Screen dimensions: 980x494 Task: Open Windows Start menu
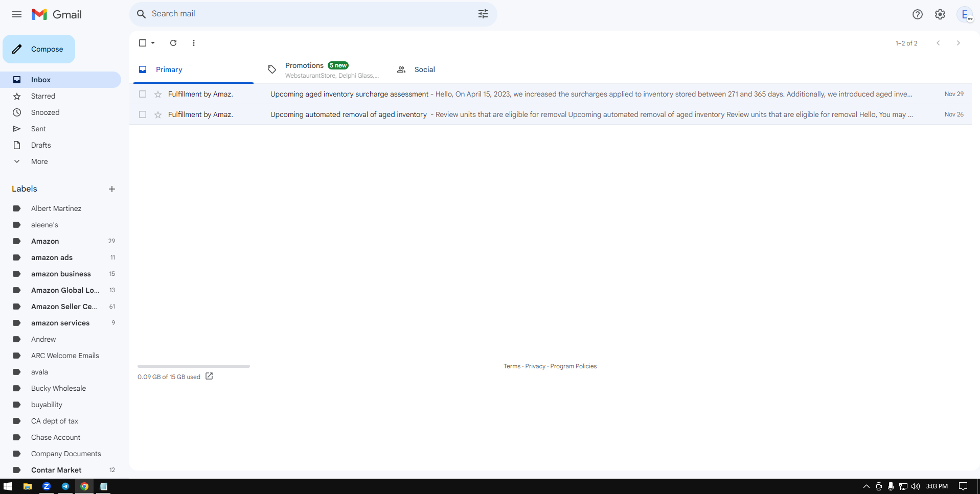[8, 486]
